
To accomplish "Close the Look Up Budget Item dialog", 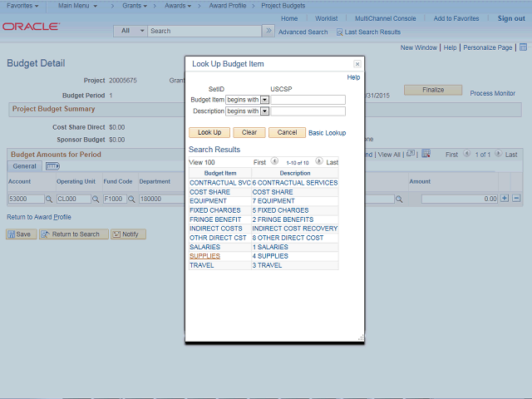I will click(x=357, y=64).
